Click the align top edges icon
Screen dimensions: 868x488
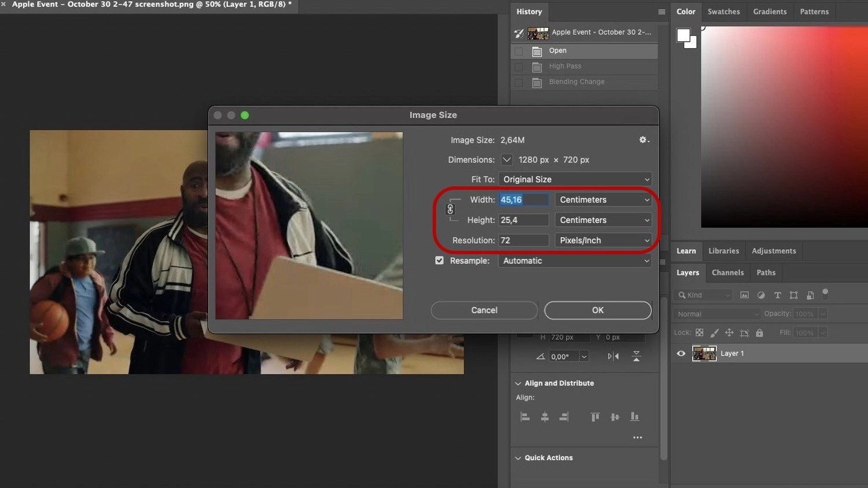[x=595, y=417]
